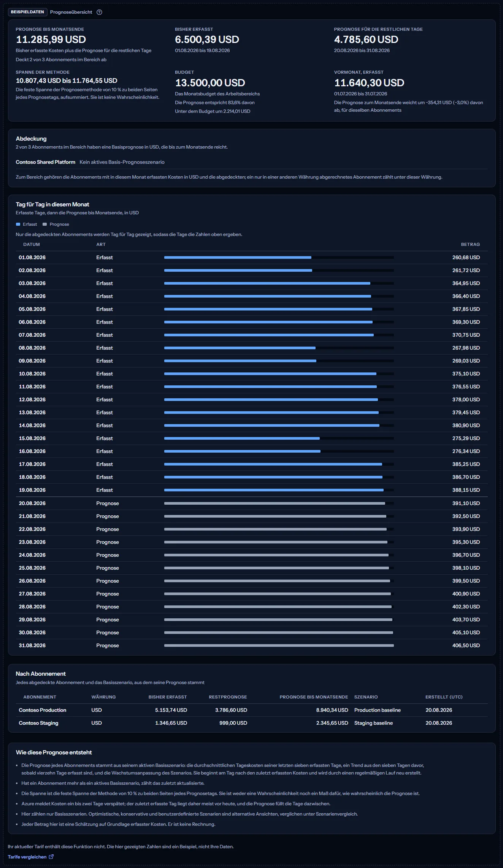Screen dimensions: 503x868
Task: Click the ABONNEMENT column header
Action: pos(40,697)
